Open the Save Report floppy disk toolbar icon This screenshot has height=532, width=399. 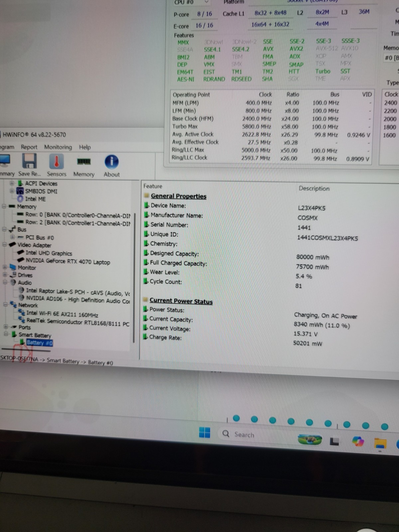pos(29,162)
